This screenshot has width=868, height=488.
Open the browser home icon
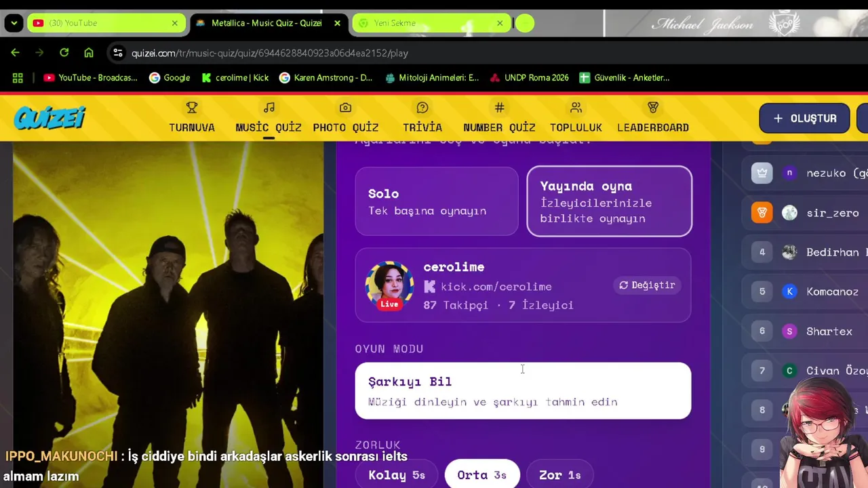tap(89, 52)
